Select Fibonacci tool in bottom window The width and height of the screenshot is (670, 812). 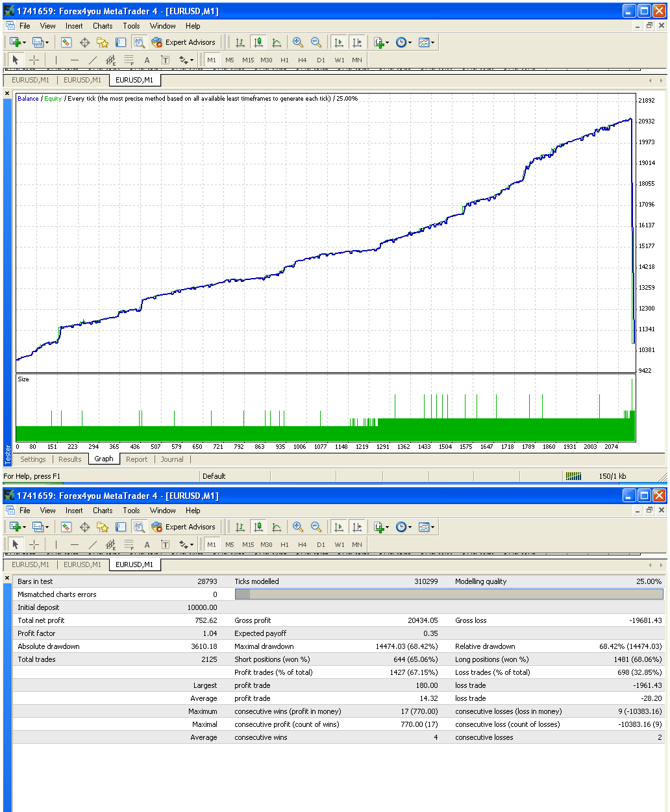129,544
